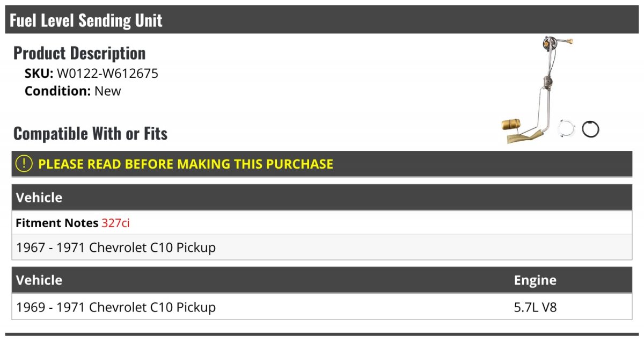Select the SKU W0122-W612675 text

tap(92, 74)
